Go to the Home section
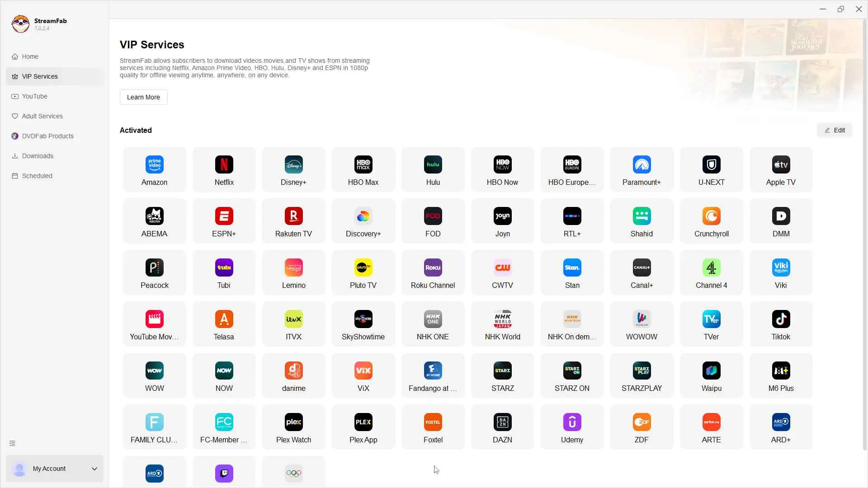868x488 pixels. click(55, 56)
